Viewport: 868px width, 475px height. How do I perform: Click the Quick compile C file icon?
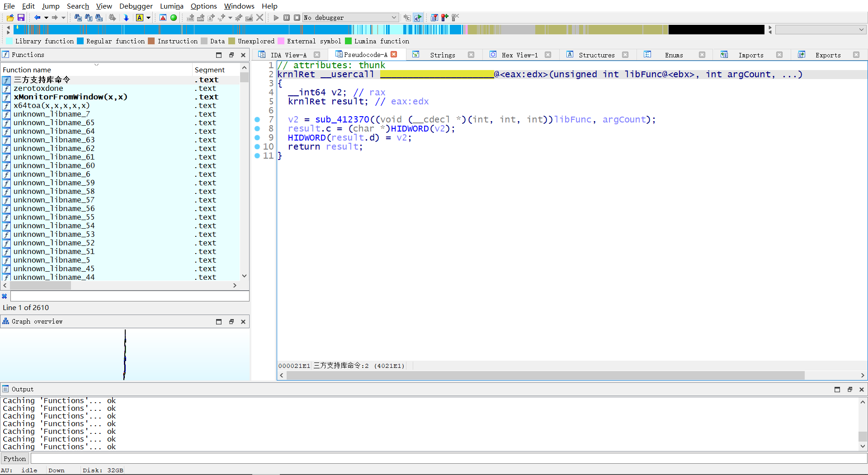[x=417, y=18]
